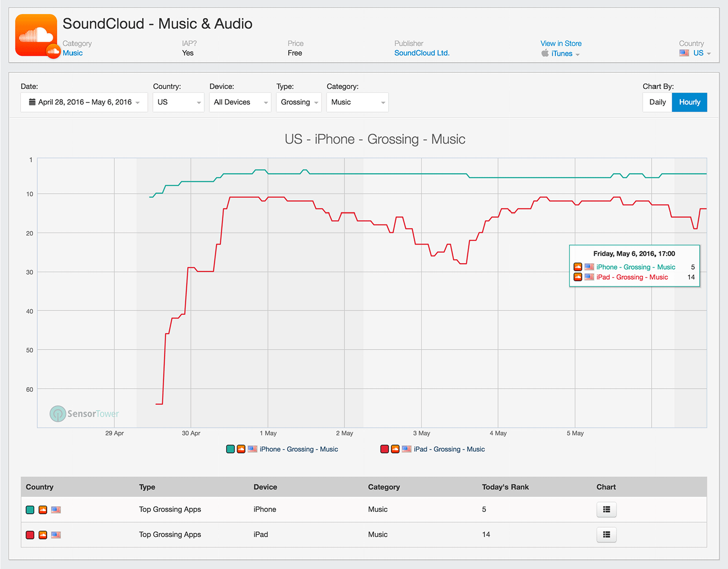Open the date range picker
This screenshot has height=569, width=728.
84,102
